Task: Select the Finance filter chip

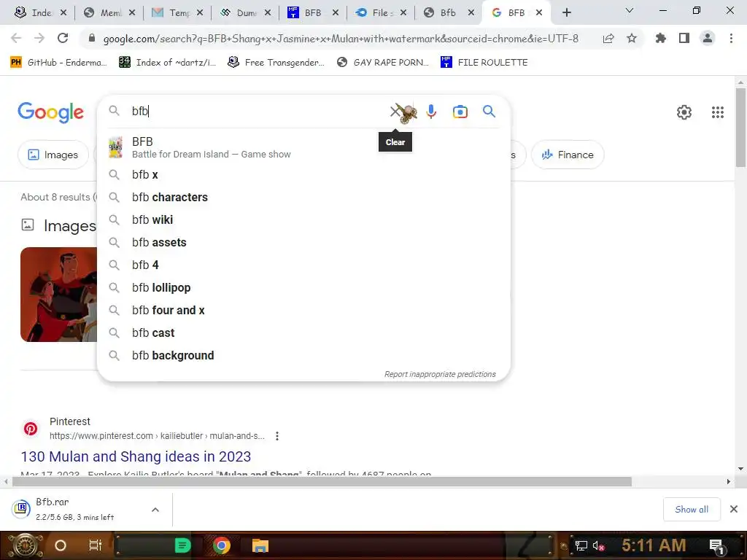Action: (568, 155)
